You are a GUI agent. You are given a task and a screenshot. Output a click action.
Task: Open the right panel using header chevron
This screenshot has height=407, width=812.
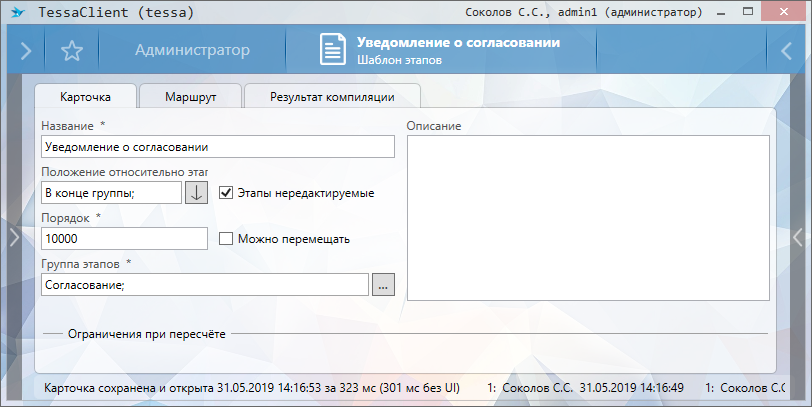point(786,50)
